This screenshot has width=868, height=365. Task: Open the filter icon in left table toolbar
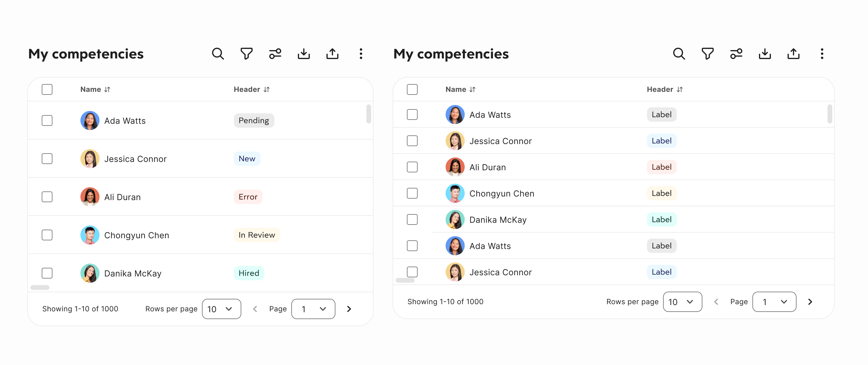point(246,54)
